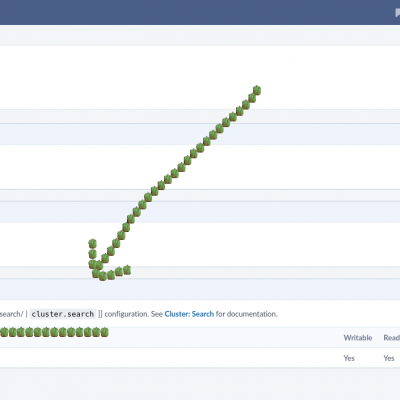Open the Cluster: Search documentation link

(x=189, y=314)
